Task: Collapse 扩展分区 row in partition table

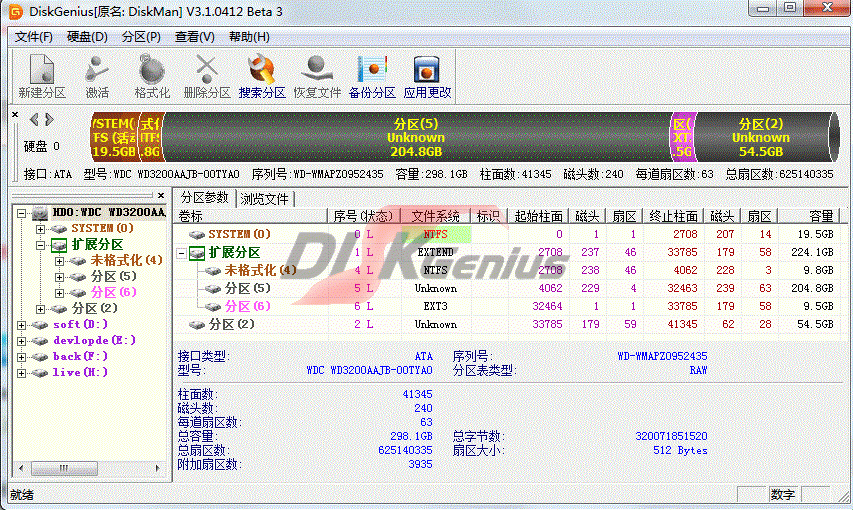Action: click(182, 253)
